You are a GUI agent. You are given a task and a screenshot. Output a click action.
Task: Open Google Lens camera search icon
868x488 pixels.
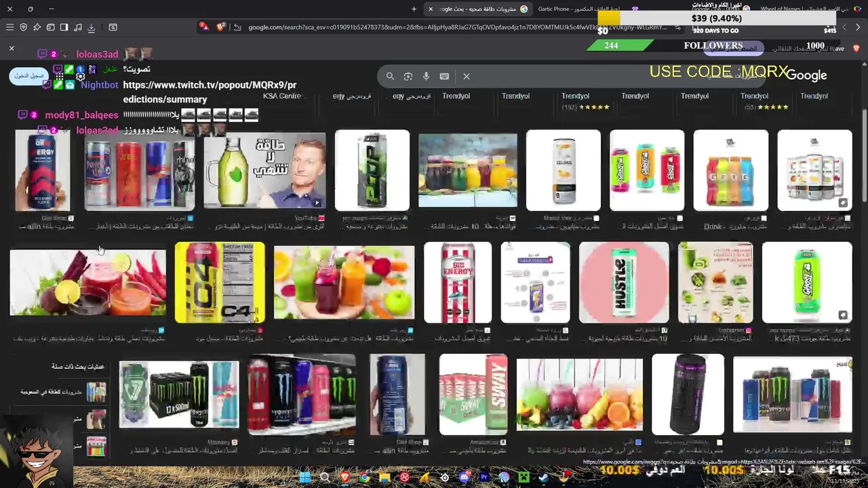(408, 76)
